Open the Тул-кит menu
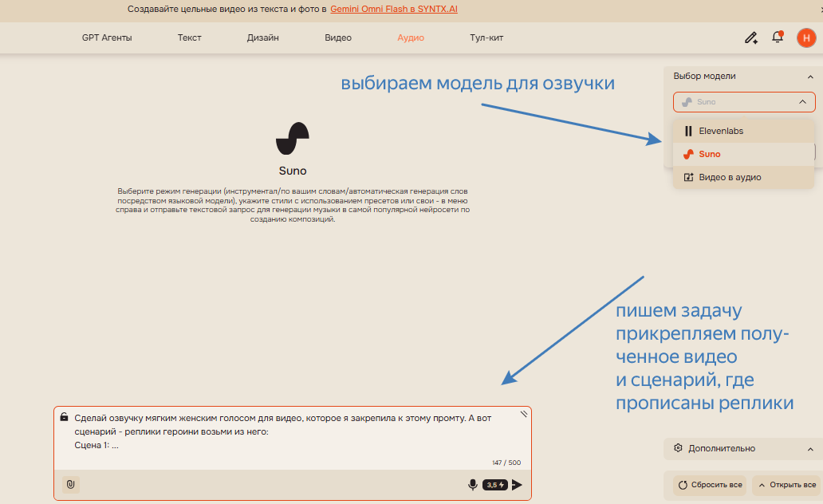The height and width of the screenshot is (504, 823). [x=486, y=37]
